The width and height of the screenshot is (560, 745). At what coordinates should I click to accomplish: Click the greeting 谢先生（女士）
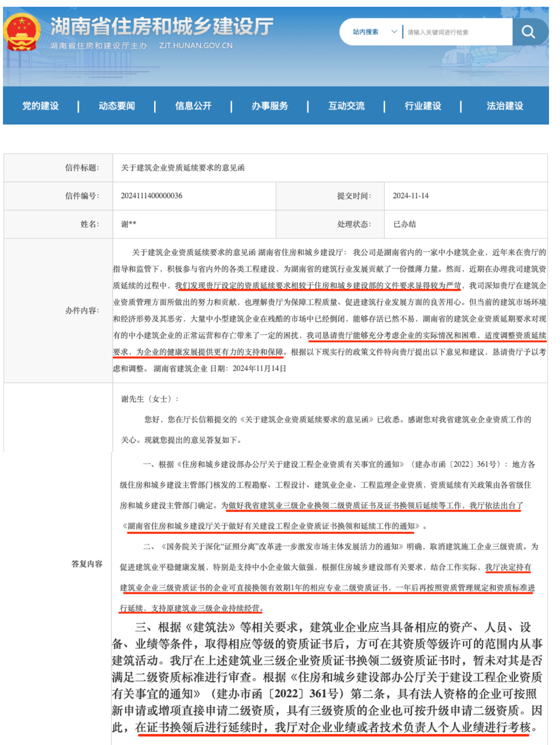[150, 399]
